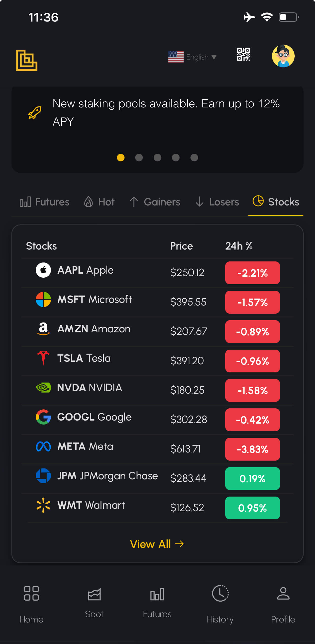Tap the user avatar picture
The width and height of the screenshot is (315, 644).
[x=283, y=56]
